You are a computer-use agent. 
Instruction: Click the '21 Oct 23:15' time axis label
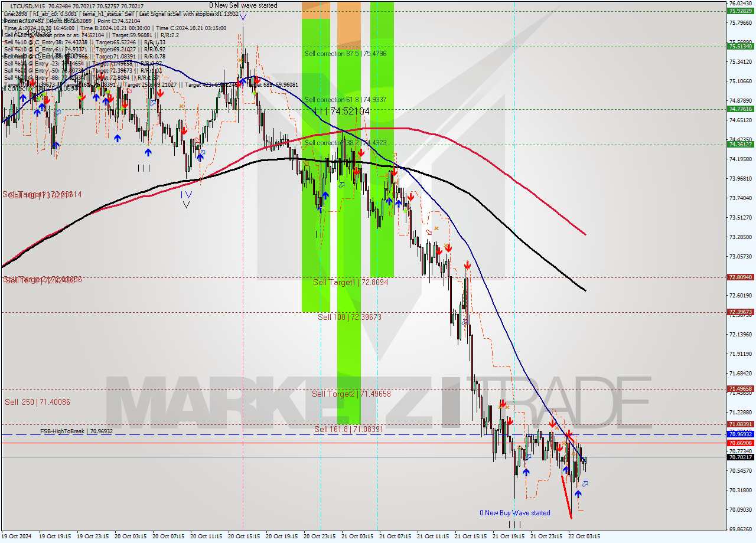coord(546,537)
